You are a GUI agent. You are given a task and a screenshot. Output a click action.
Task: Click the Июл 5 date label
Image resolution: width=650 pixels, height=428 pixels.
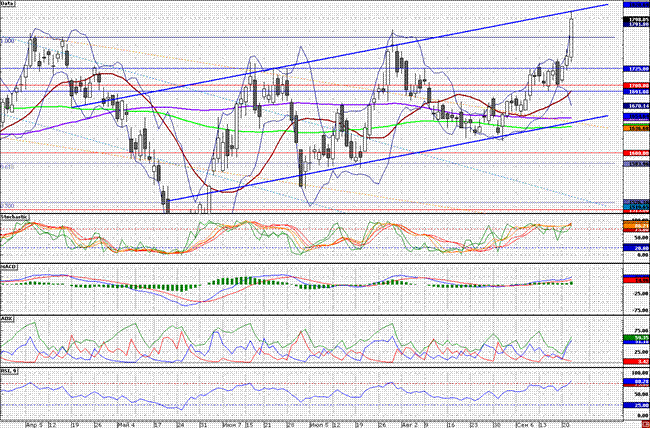(x=318, y=425)
